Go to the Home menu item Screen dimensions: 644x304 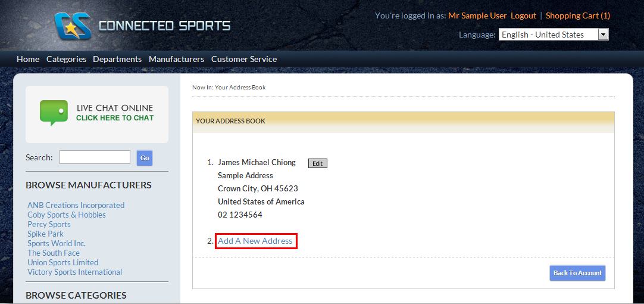pyautogui.click(x=28, y=59)
